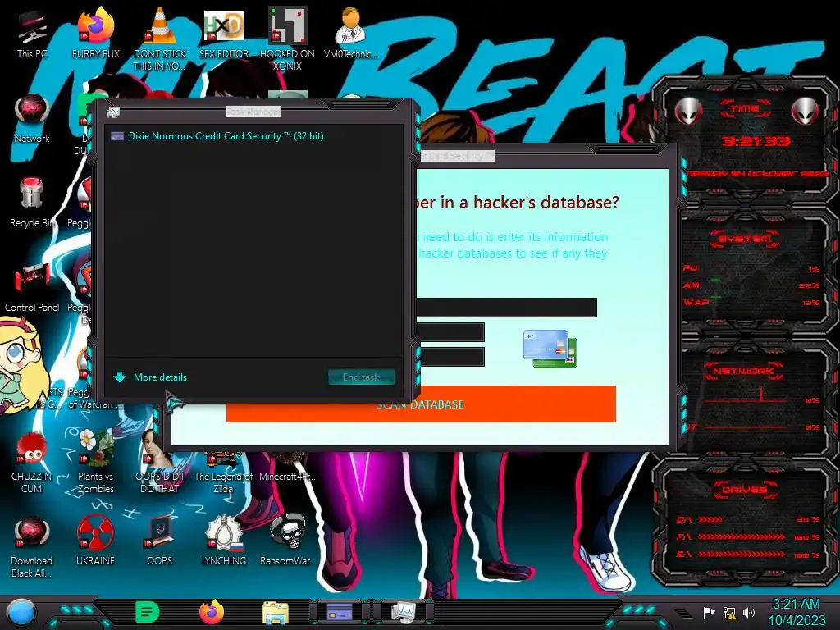840x630 pixels.
Task: Open the Network desktop icon
Action: (32, 118)
